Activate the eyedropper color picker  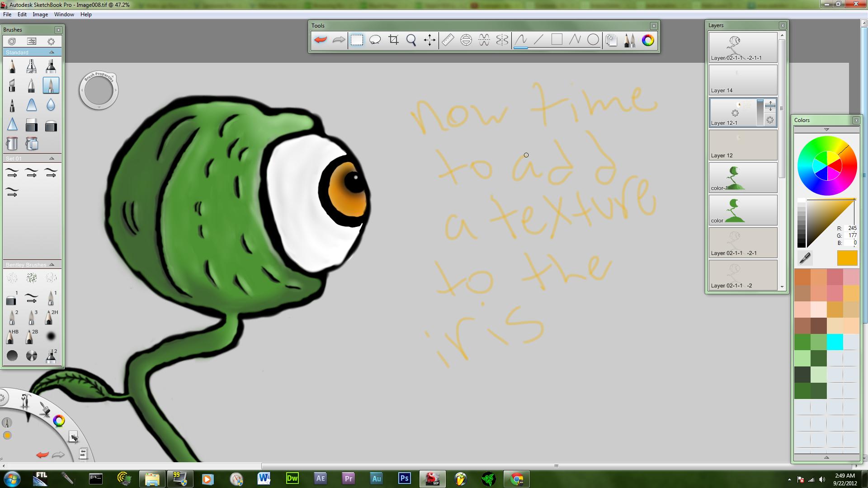[x=805, y=258]
